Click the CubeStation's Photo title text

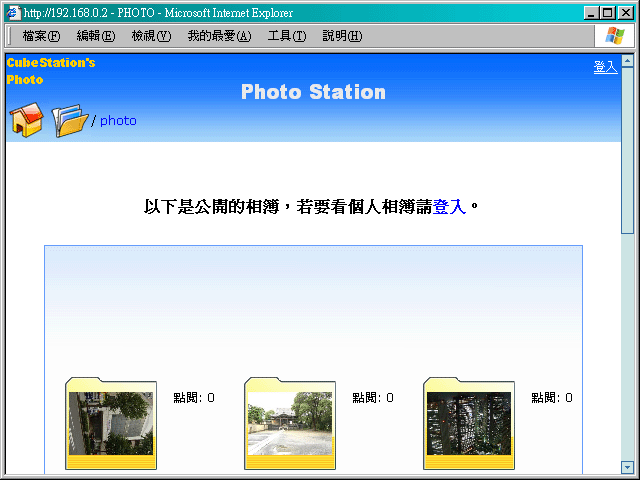click(51, 71)
